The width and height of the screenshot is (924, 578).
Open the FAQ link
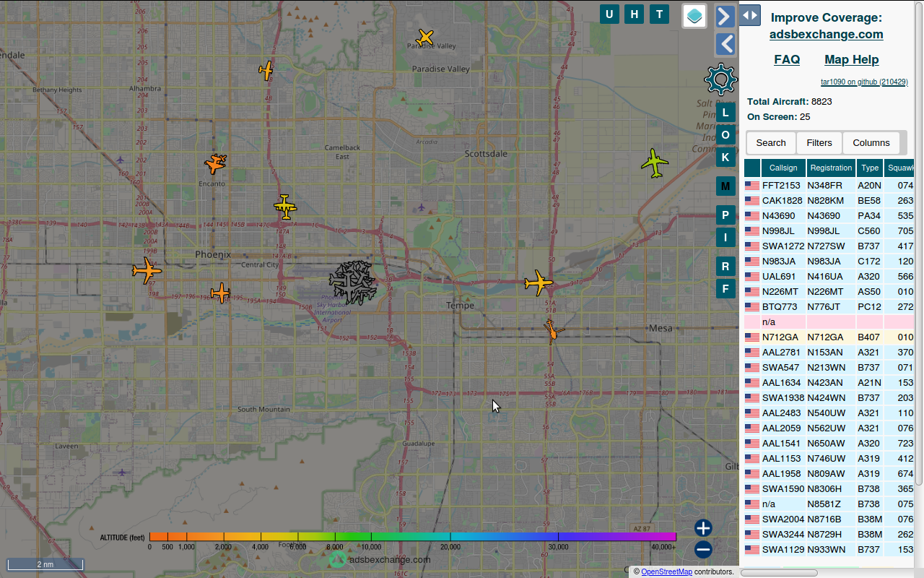pyautogui.click(x=787, y=59)
